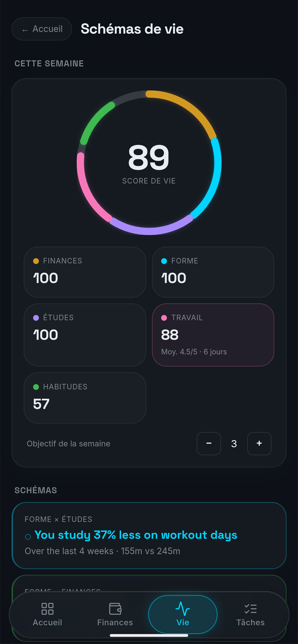Expand the Études score card
298x644 pixels.
click(85, 335)
